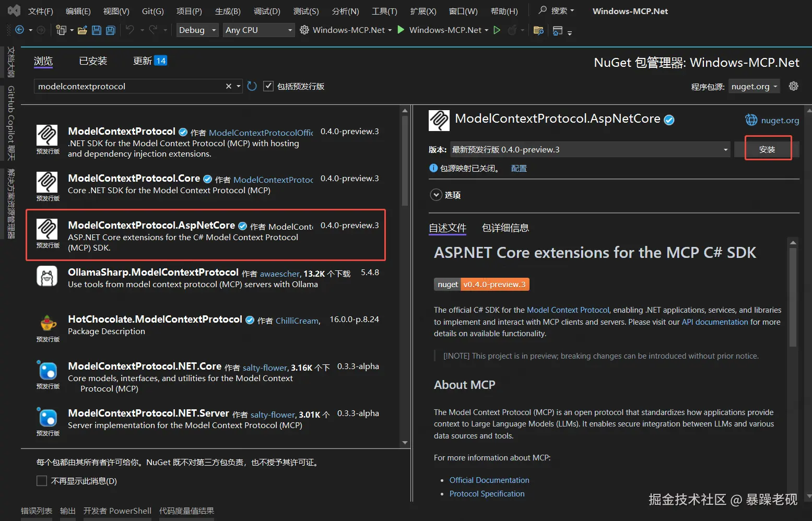812x521 pixels.
Task: Click the navigate backward arrow icon
Action: pyautogui.click(x=19, y=30)
